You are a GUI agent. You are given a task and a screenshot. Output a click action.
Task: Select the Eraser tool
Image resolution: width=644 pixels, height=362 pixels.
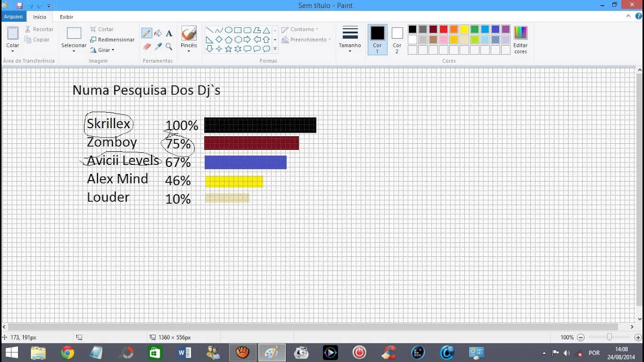147,46
